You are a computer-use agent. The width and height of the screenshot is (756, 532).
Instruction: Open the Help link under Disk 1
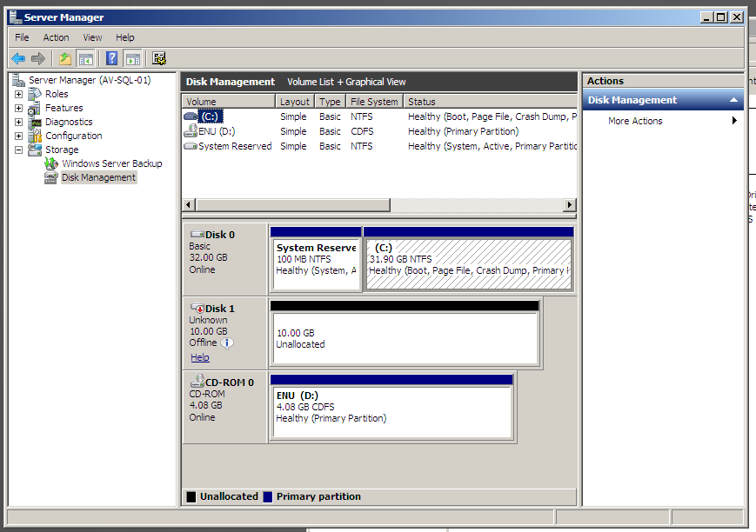click(200, 357)
